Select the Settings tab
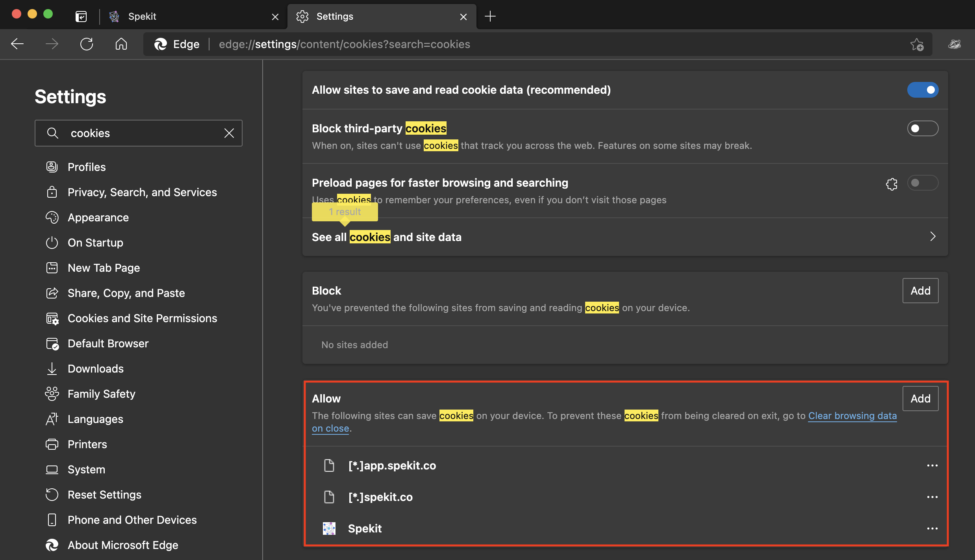The image size is (975, 560). [382, 17]
